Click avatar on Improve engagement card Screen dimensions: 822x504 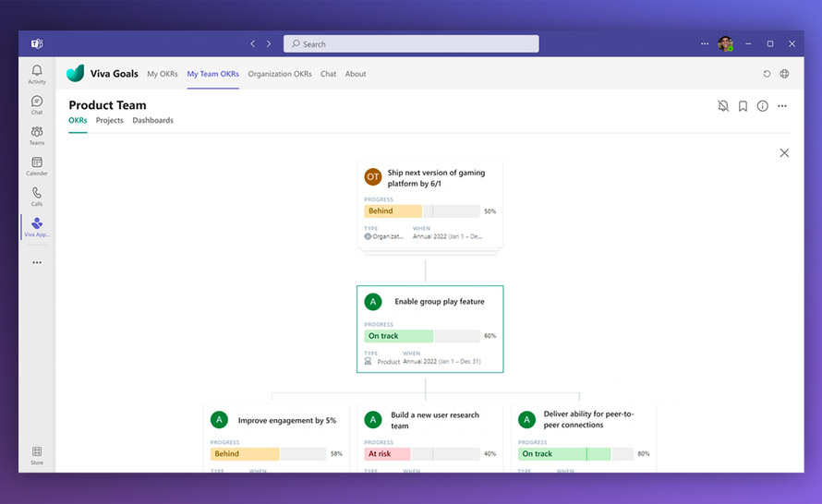[x=219, y=420]
